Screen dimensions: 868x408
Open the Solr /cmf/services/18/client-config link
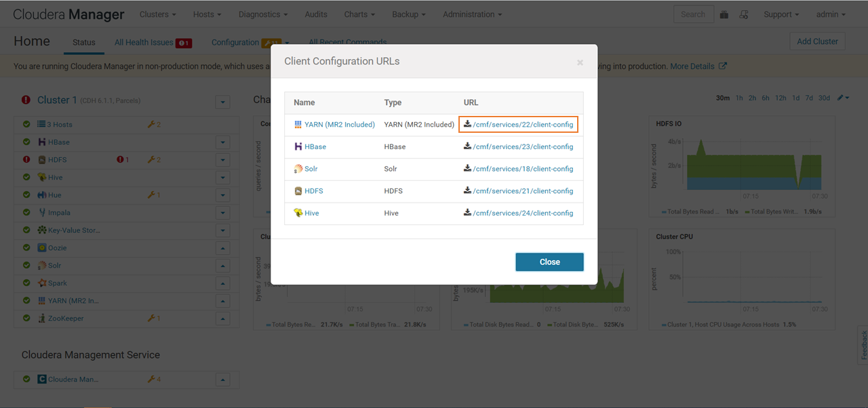pos(523,169)
